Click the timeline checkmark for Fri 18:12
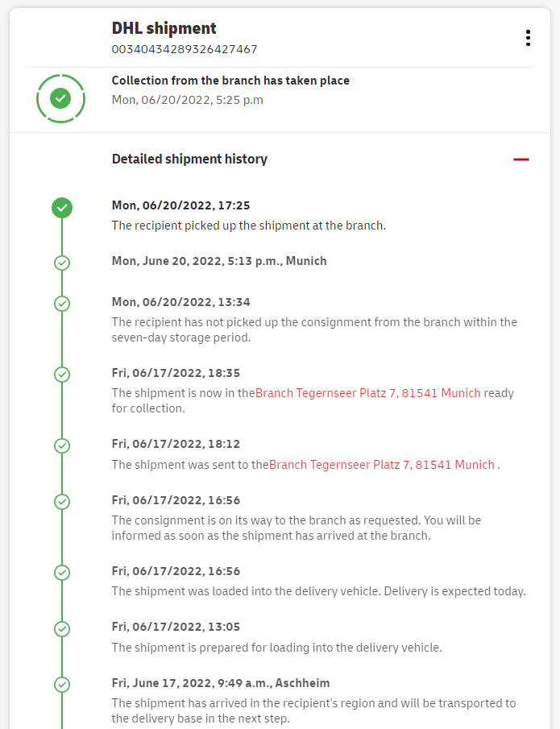Viewport: 560px width, 729px height. coord(62,445)
